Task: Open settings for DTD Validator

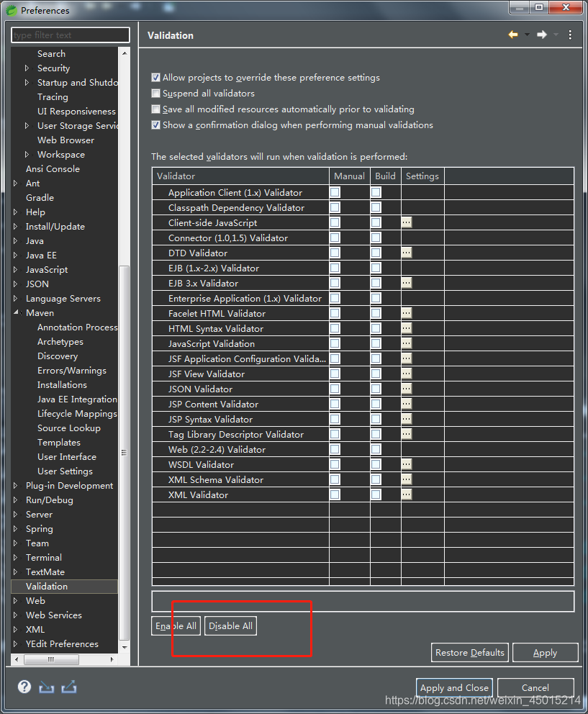Action: pyautogui.click(x=407, y=253)
